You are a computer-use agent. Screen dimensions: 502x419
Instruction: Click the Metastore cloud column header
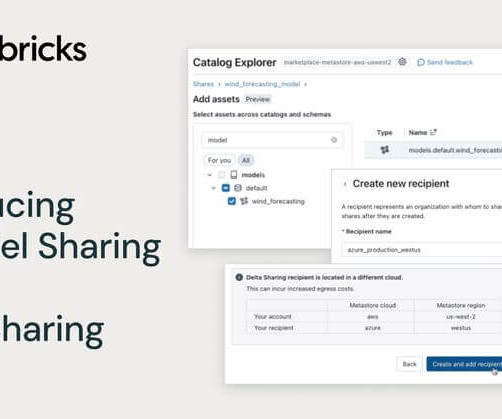coord(373,305)
